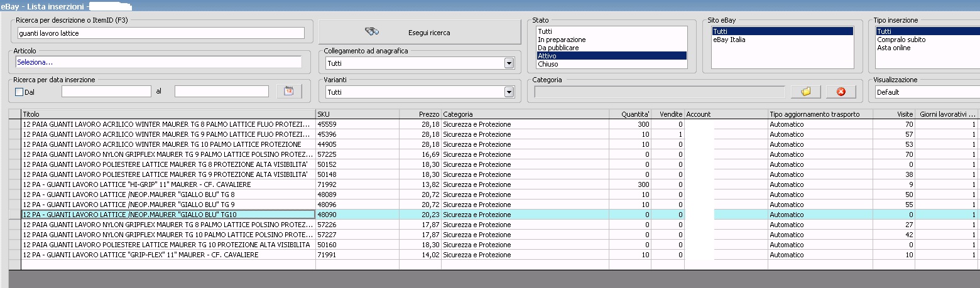
Task: Expand the Collegamento ad anagrafica dropdown
Action: click(x=509, y=63)
